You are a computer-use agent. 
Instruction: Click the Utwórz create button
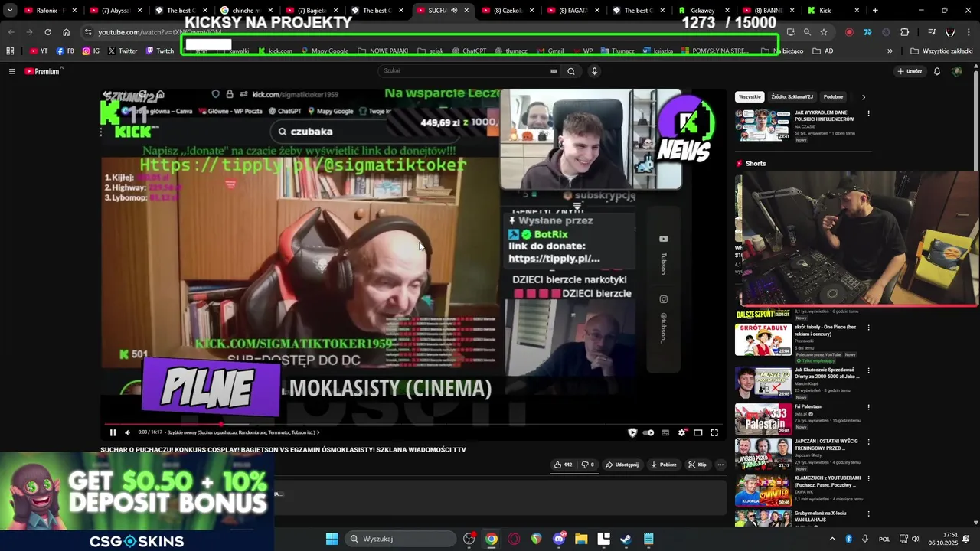click(910, 71)
